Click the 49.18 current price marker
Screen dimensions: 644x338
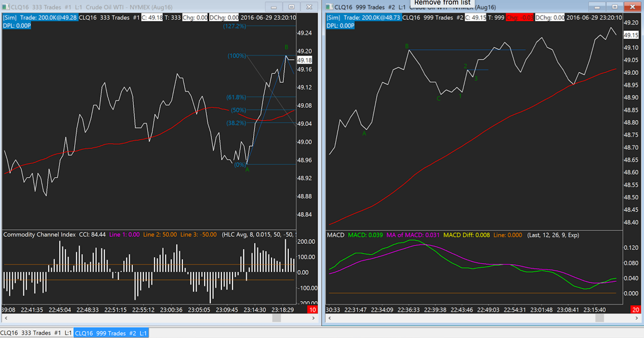click(x=304, y=60)
